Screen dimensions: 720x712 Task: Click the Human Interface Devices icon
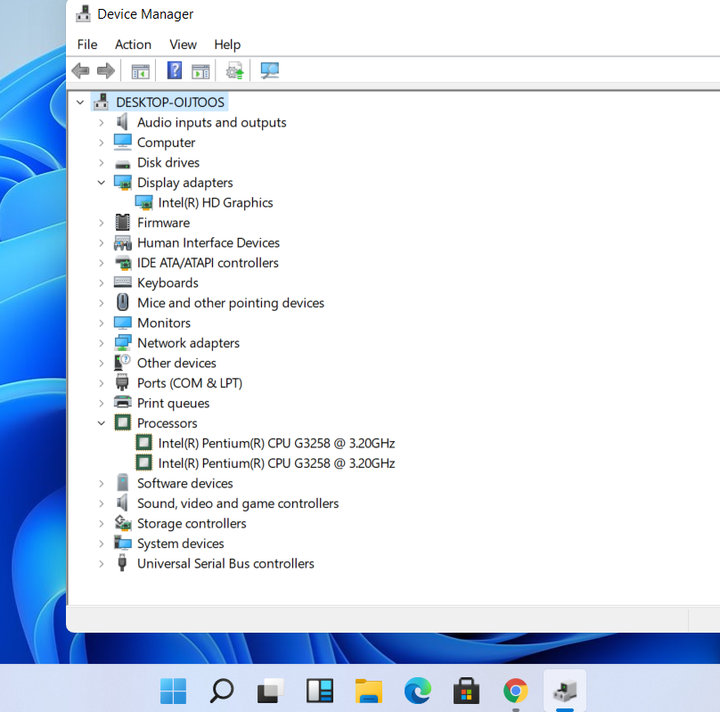point(123,243)
